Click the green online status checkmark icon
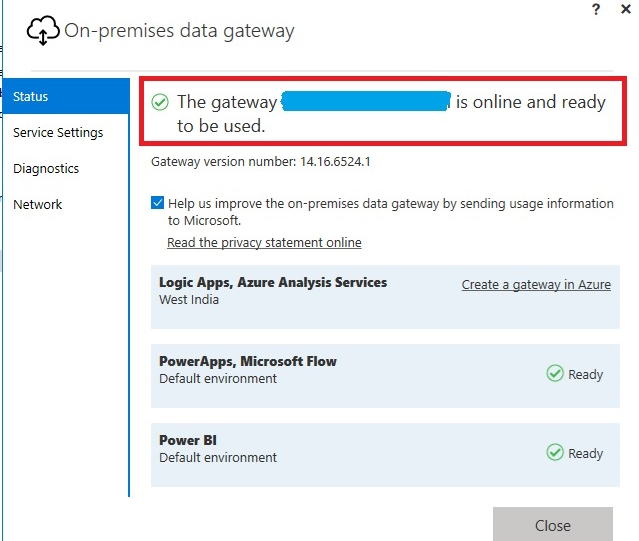The height and width of the screenshot is (541, 639). tap(160, 102)
